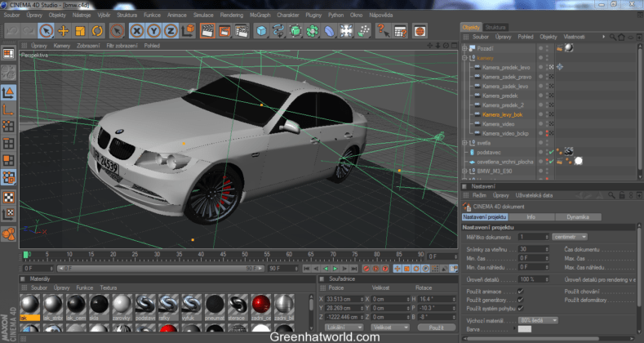Open the Nápověda menu

click(x=380, y=15)
